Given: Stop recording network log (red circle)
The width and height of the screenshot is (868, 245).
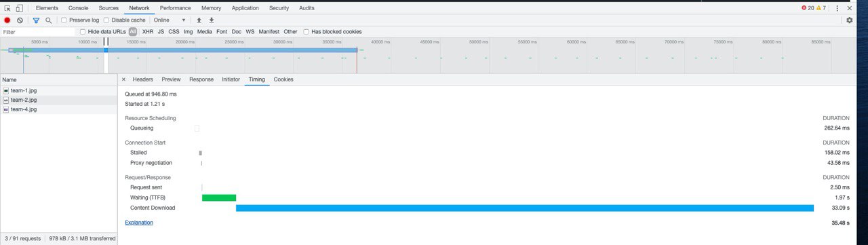Looking at the screenshot, I should [7, 20].
